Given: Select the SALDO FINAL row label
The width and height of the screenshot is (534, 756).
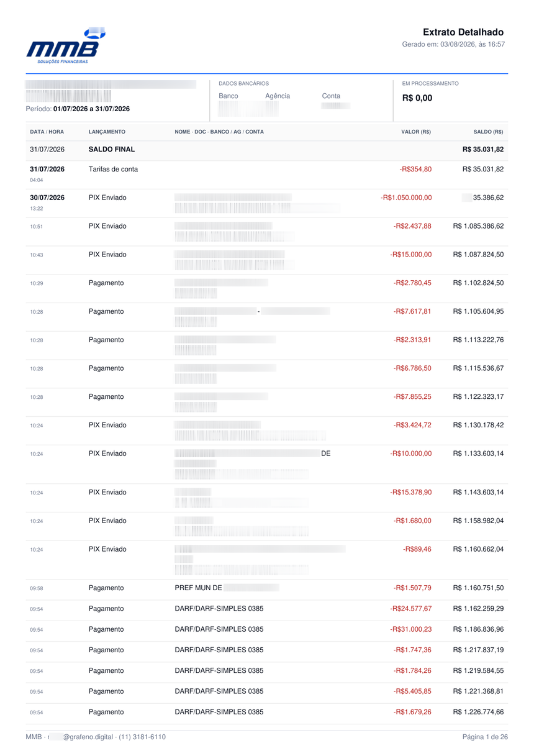Looking at the screenshot, I should click(x=112, y=150).
